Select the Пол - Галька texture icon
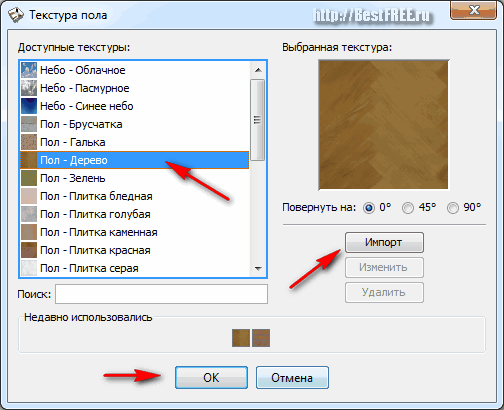The image size is (504, 410). pos(29,142)
